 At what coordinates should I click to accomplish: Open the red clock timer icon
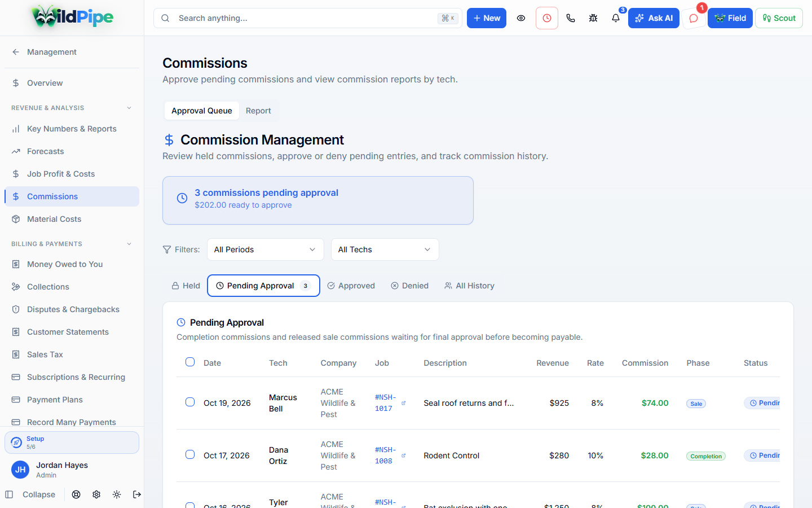tap(547, 18)
